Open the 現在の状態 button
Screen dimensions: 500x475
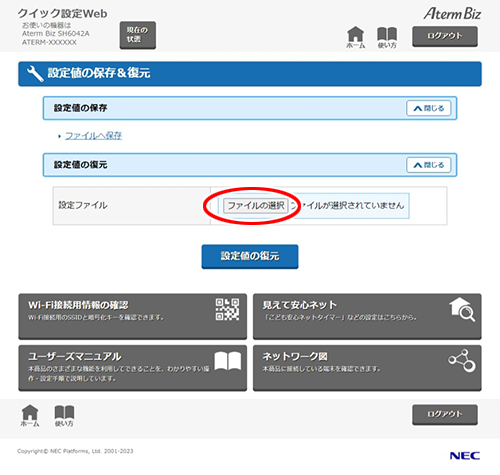click(138, 35)
